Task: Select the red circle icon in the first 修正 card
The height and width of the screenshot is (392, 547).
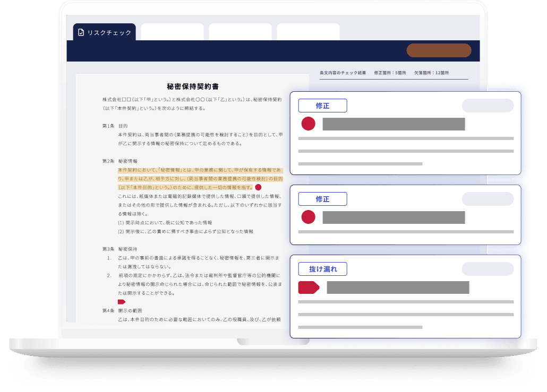Action: click(308, 124)
